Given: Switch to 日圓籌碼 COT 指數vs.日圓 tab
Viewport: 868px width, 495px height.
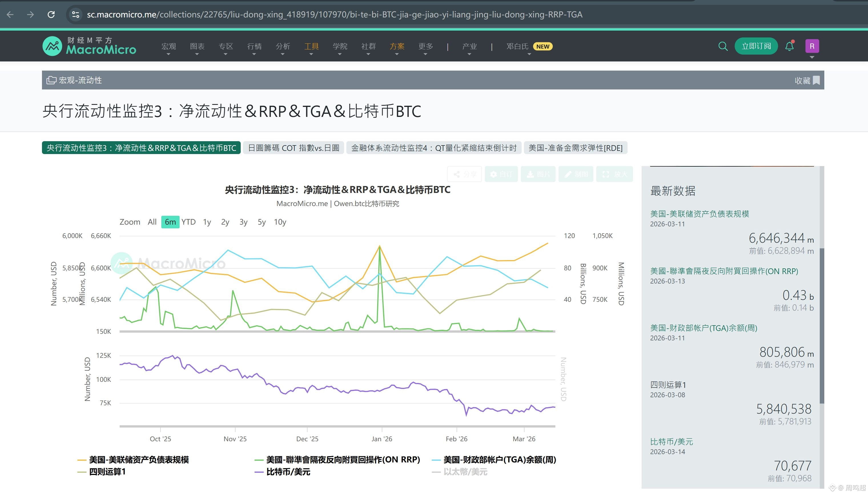Looking at the screenshot, I should tap(294, 148).
